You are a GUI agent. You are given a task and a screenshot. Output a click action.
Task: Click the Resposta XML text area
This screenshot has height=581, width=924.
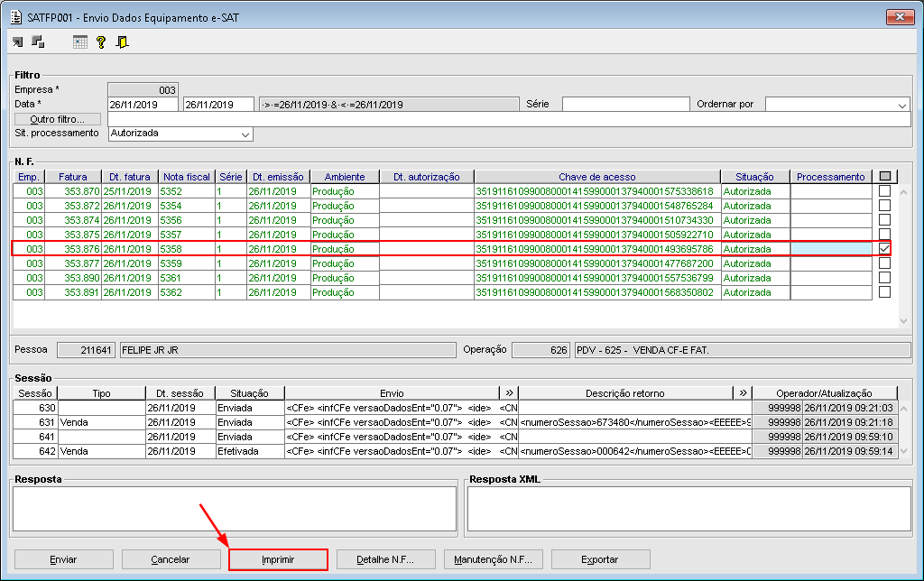[x=689, y=509]
